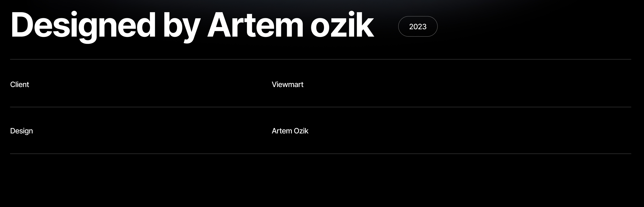Screen dimensions: 644x207
Task: Select the Design label
Action: [22, 131]
